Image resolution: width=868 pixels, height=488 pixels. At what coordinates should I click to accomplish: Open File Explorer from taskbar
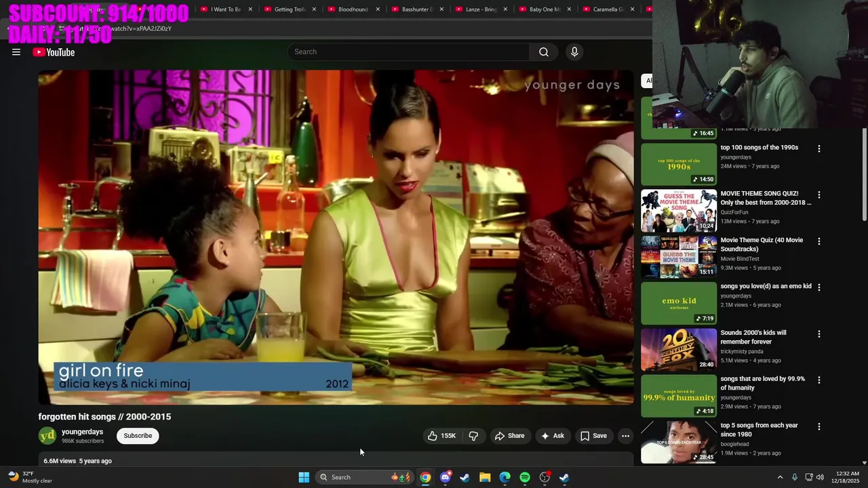(485, 477)
